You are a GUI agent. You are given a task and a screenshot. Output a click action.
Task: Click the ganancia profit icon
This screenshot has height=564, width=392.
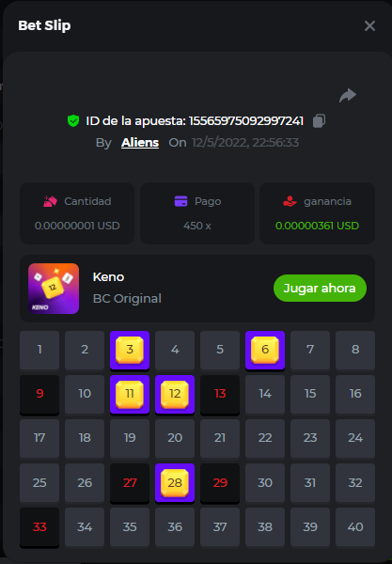pyautogui.click(x=290, y=201)
